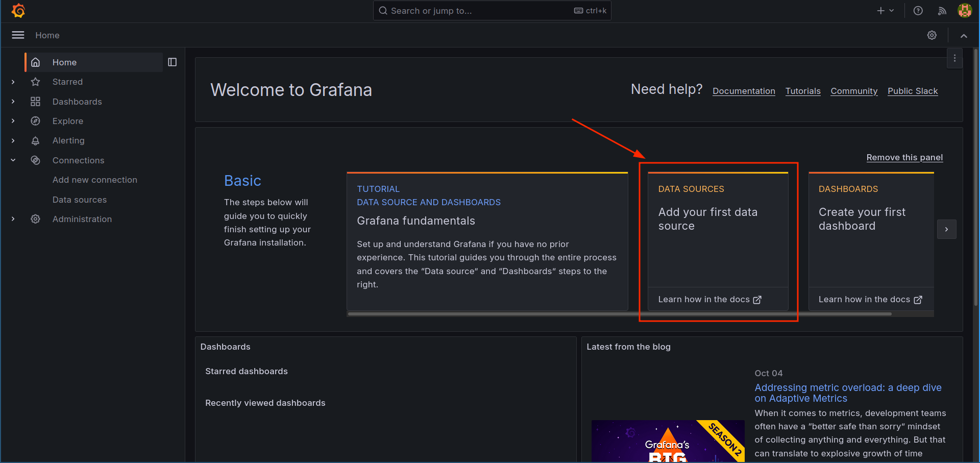The height and width of the screenshot is (463, 980).
Task: Toggle the hamburger navigation menu
Action: coord(18,35)
